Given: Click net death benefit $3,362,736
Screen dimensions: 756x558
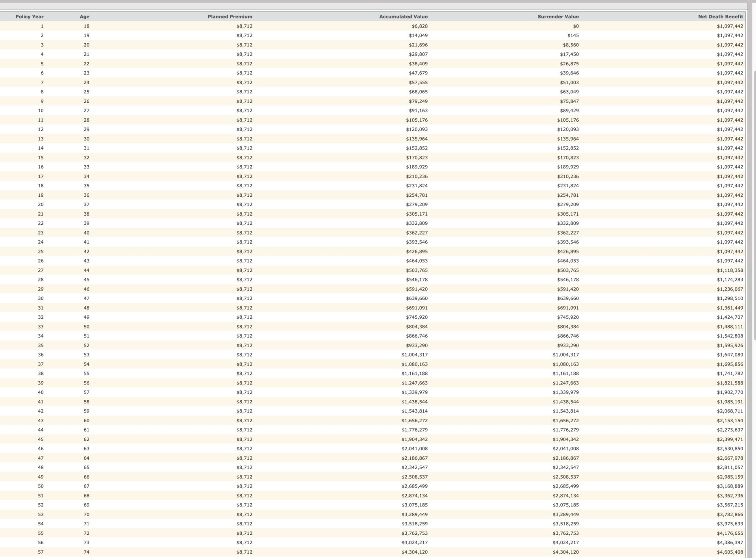Looking at the screenshot, I should pos(730,495).
